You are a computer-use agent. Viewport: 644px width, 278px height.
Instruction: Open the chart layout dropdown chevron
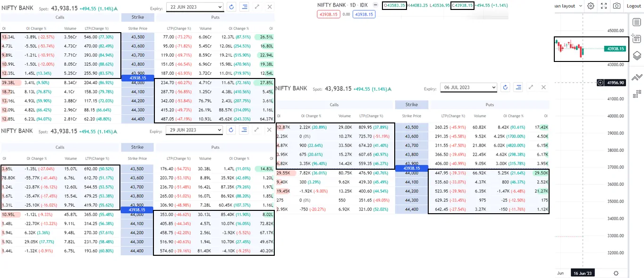pyautogui.click(x=580, y=6)
